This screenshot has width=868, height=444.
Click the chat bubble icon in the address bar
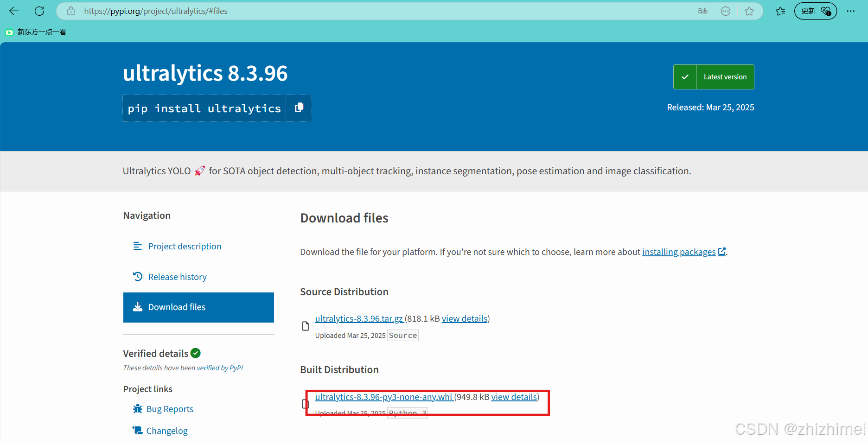click(x=726, y=11)
